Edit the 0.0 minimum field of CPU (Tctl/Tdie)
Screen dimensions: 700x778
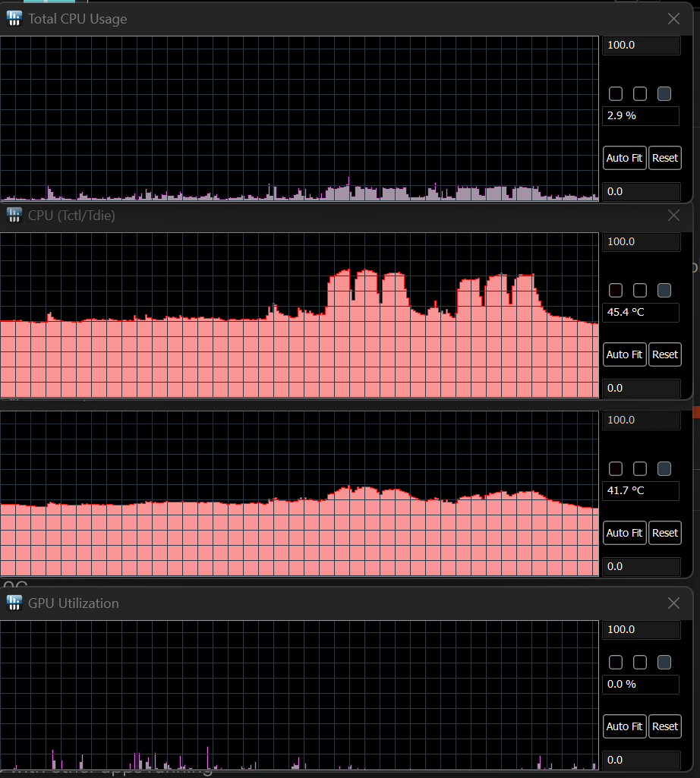pyautogui.click(x=641, y=388)
